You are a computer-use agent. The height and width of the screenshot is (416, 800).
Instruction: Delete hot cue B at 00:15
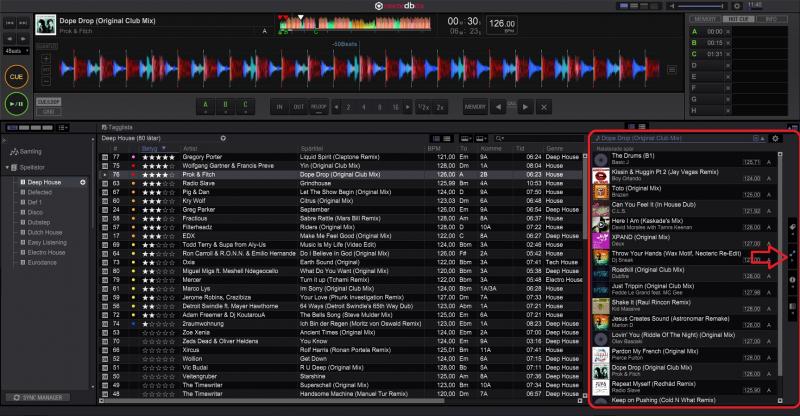coord(728,43)
